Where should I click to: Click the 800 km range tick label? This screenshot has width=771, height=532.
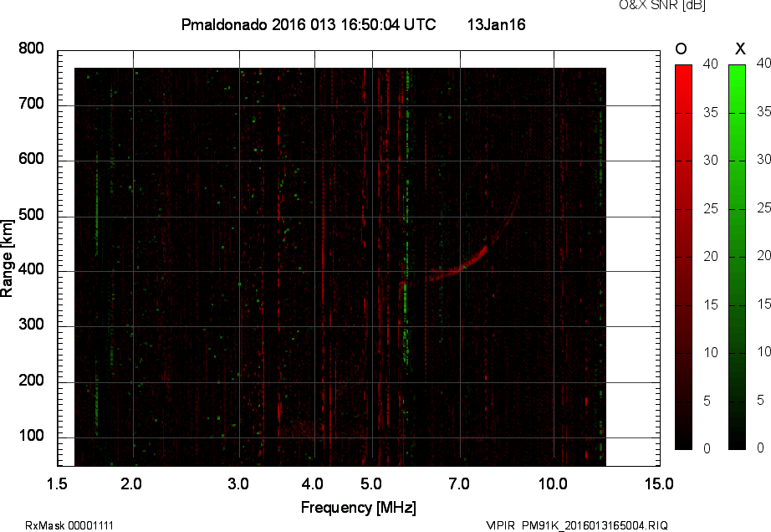tap(31, 49)
